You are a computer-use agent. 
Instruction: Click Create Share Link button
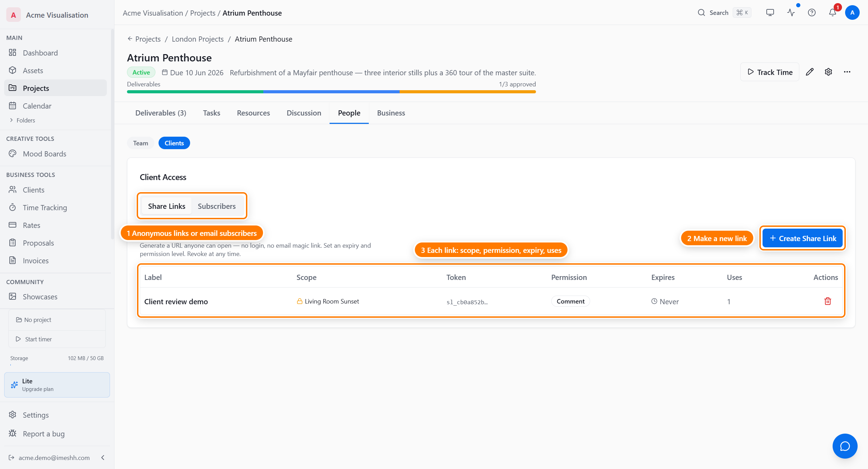point(802,238)
